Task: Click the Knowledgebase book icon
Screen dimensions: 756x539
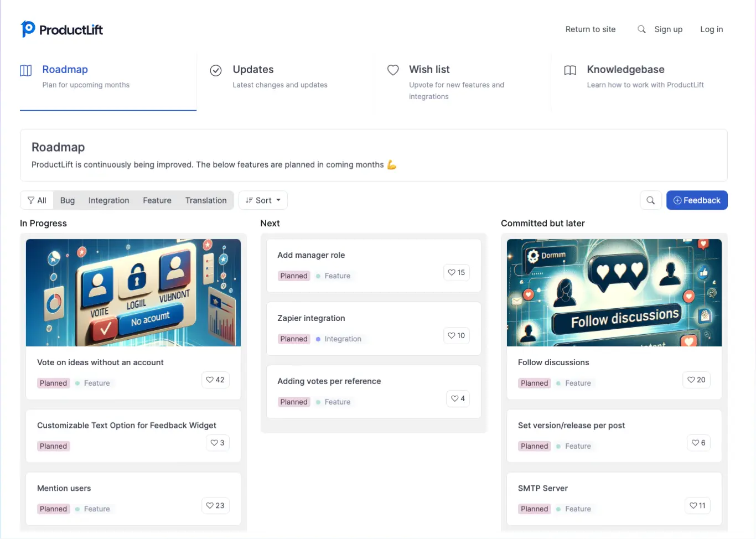Action: (570, 70)
